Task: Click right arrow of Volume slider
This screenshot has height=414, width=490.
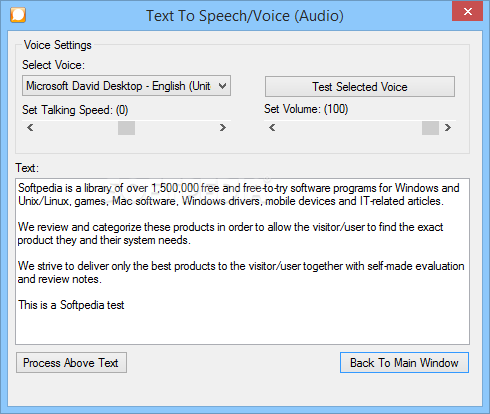Action: [448, 128]
